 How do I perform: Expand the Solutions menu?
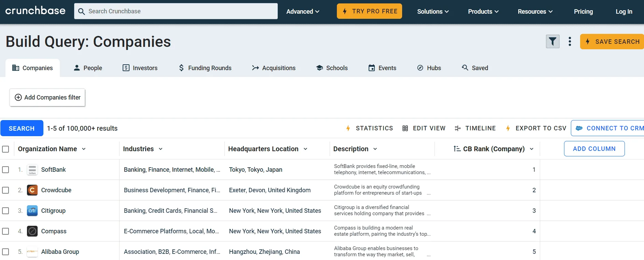433,12
